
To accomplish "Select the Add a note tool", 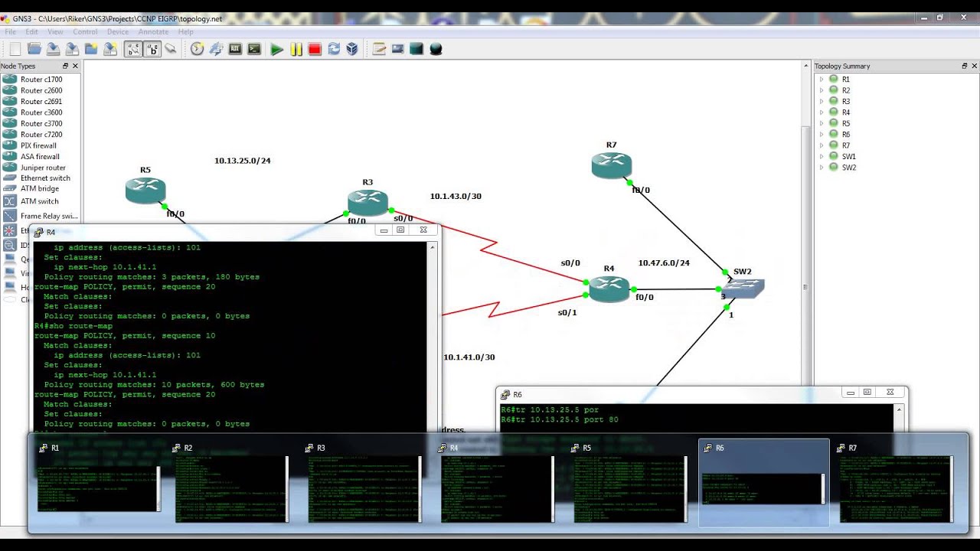I will point(379,49).
